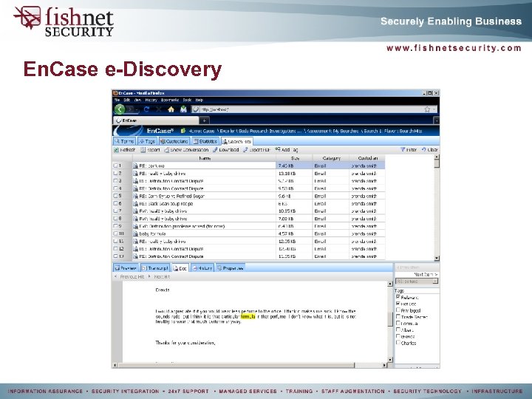Click the Next Item link

pyautogui.click(x=426, y=274)
